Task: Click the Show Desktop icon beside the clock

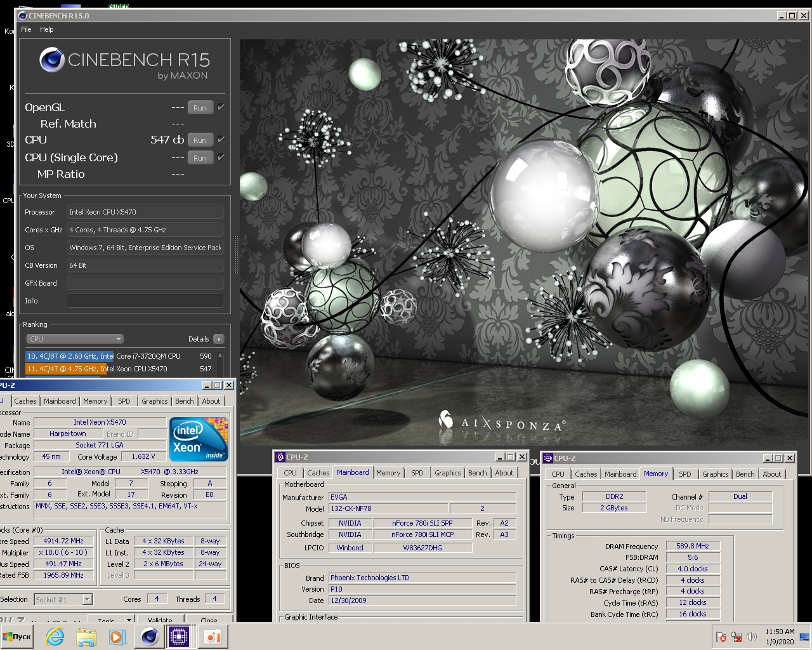Action: tap(804, 637)
